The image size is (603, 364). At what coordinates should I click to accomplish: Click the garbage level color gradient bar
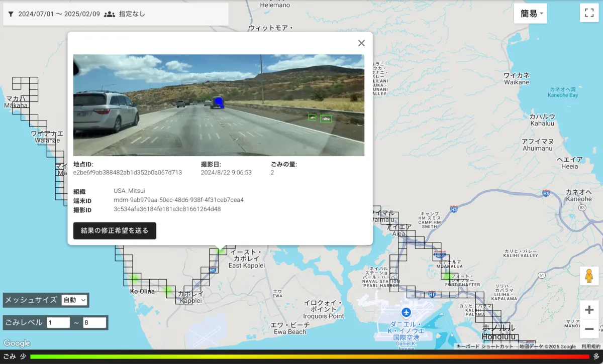pyautogui.click(x=309, y=356)
